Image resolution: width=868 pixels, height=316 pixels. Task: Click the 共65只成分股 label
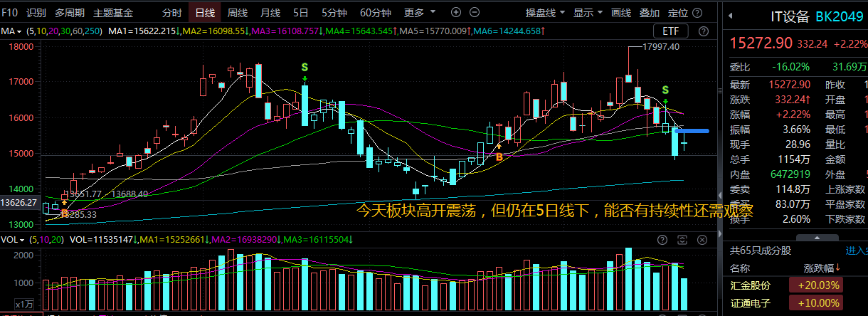761,250
